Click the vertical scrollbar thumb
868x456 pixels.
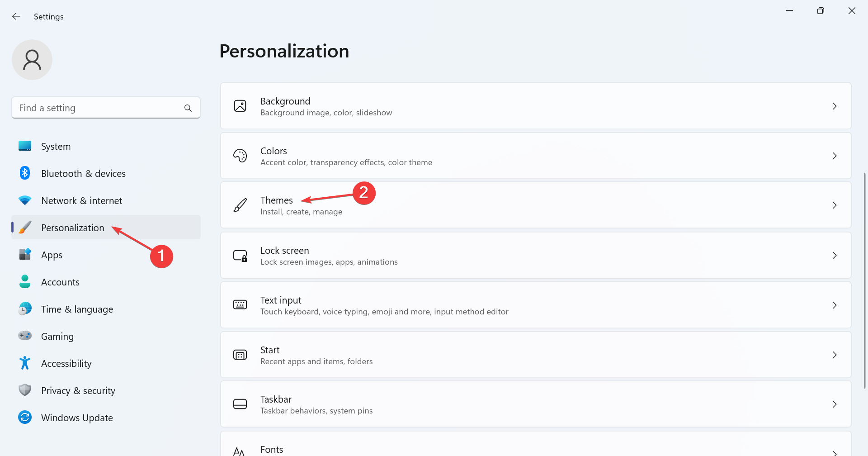pyautogui.click(x=865, y=280)
